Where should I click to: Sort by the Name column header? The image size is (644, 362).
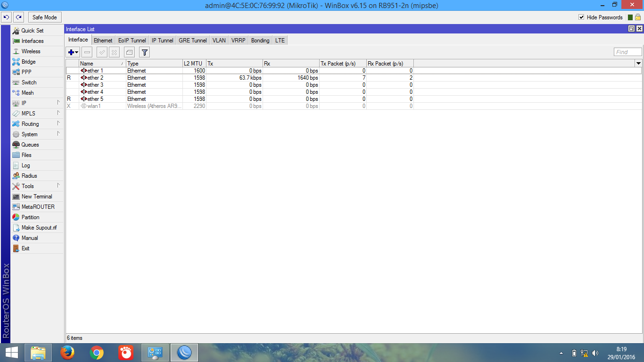pyautogui.click(x=102, y=63)
